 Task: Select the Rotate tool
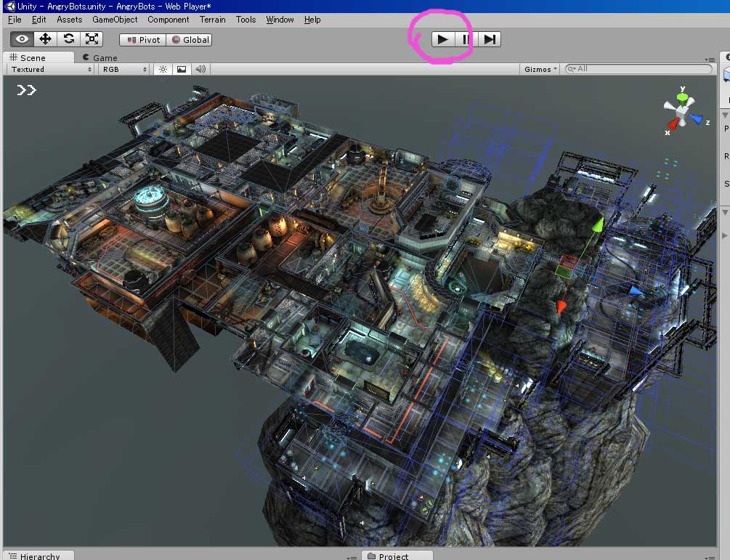[69, 38]
